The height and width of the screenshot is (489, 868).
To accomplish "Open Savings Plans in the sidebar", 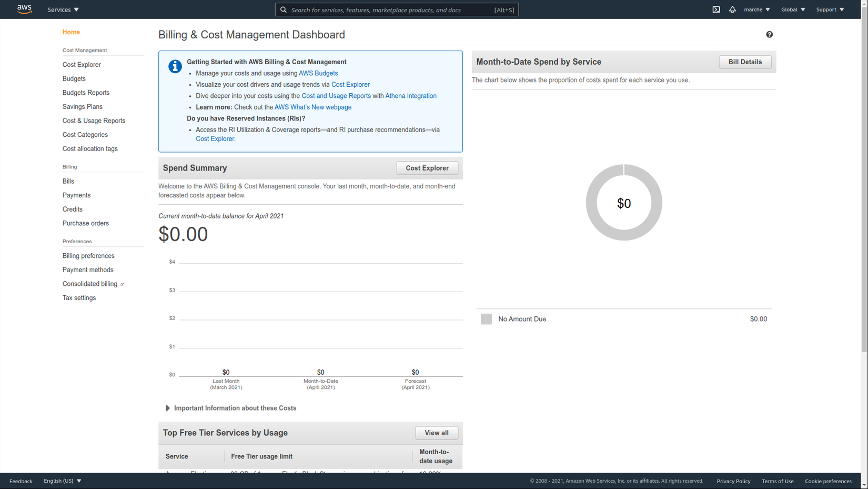I will click(x=83, y=107).
